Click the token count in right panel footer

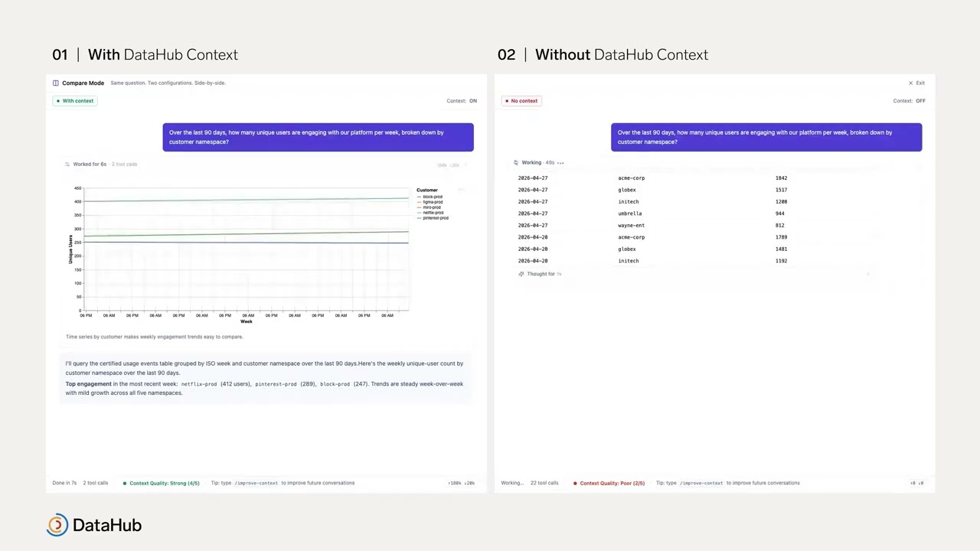coord(916,483)
